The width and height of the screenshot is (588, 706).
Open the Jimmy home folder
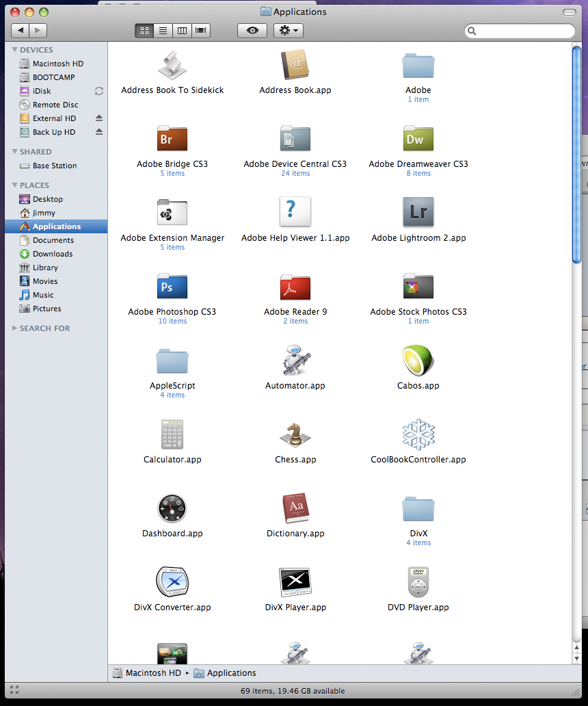[56, 213]
